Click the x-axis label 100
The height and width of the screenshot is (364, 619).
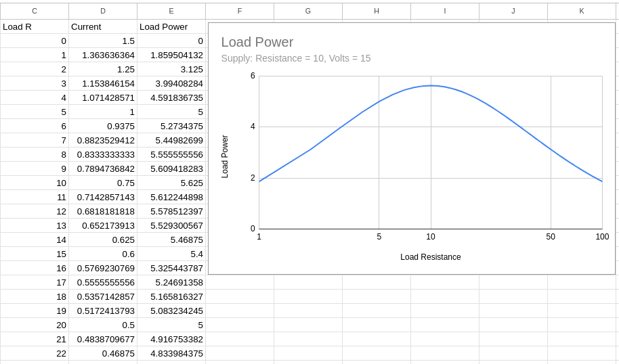point(601,237)
